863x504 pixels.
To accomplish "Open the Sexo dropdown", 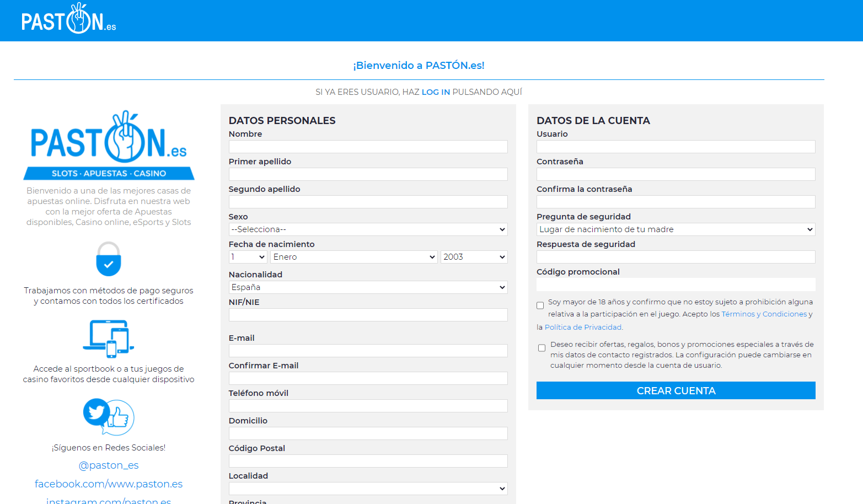I will pyautogui.click(x=368, y=229).
